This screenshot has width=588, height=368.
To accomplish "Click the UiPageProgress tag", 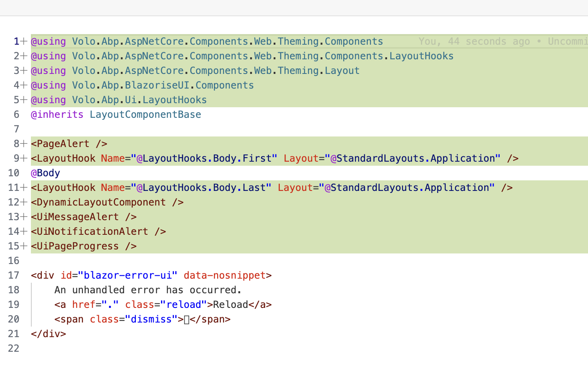I will 78,246.
